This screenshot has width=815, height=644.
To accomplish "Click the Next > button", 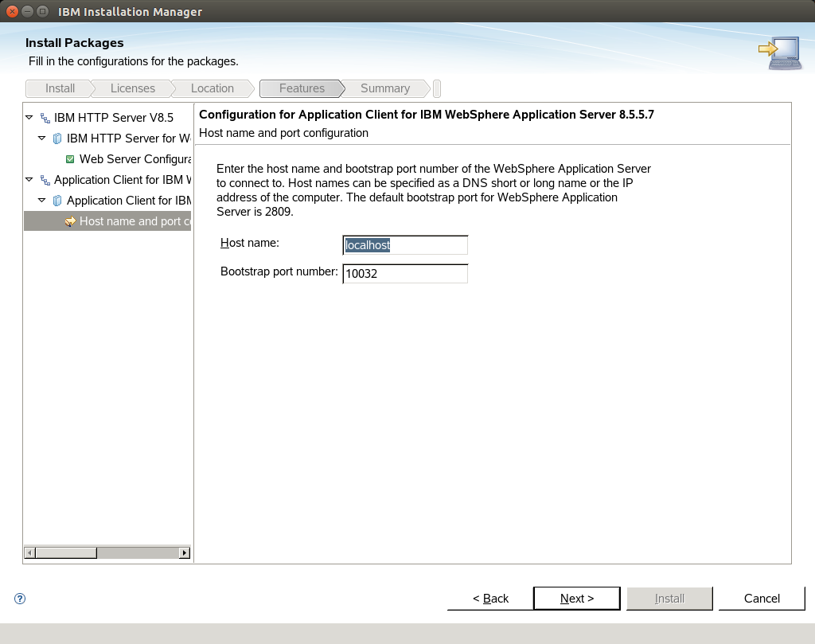I will pyautogui.click(x=577, y=599).
